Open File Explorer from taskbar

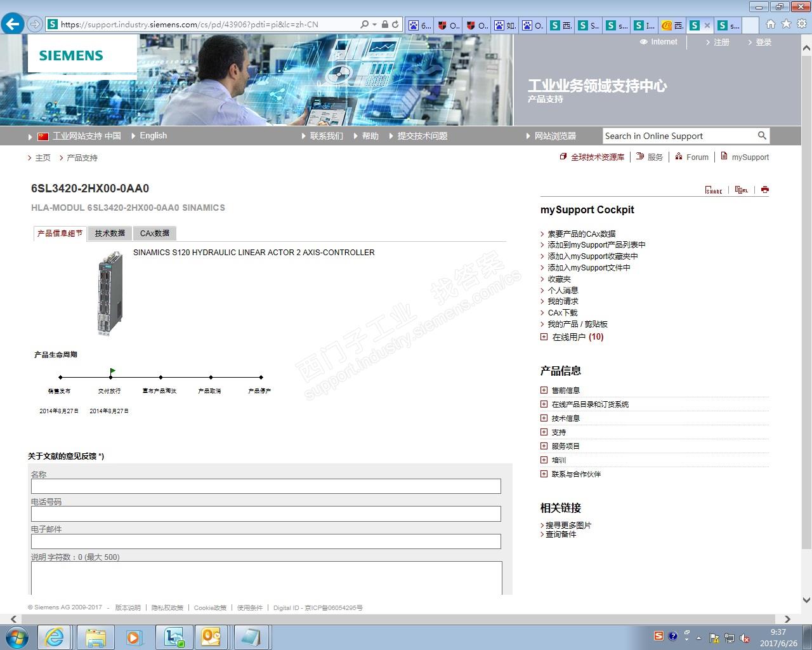coord(95,637)
